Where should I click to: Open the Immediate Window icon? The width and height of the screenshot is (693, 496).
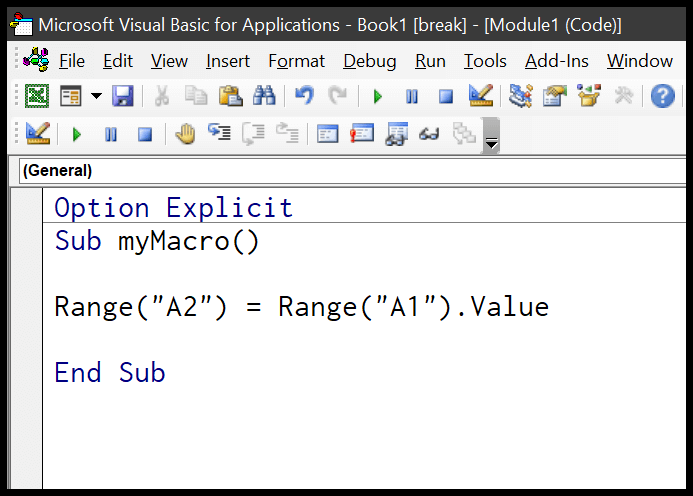point(361,134)
